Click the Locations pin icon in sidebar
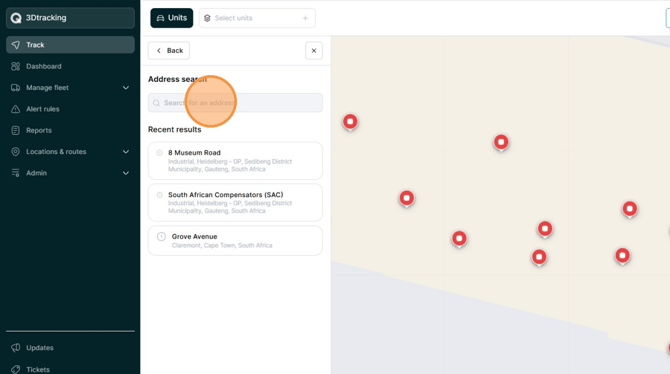The image size is (670, 374). click(15, 152)
